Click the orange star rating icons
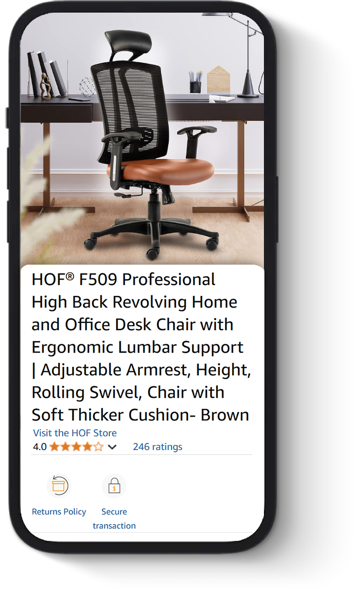This screenshot has width=364, height=592. pos(76,447)
